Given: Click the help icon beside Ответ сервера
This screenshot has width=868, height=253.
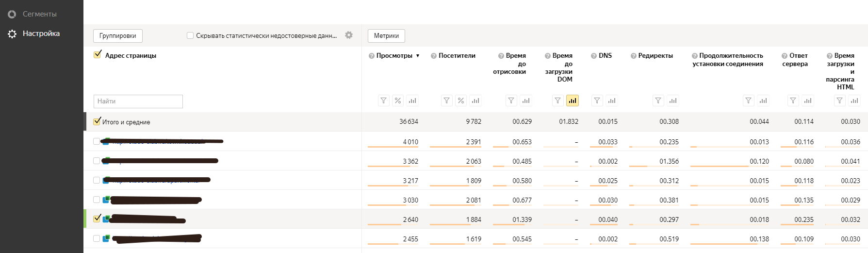Looking at the screenshot, I should click(785, 56).
